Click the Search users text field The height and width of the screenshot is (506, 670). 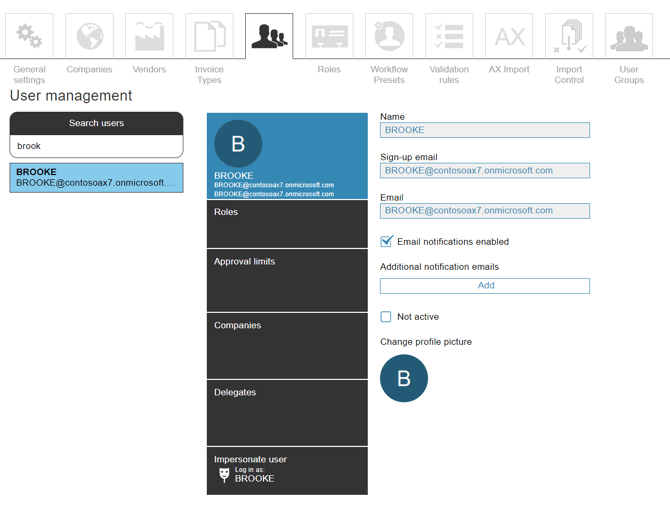point(96,146)
